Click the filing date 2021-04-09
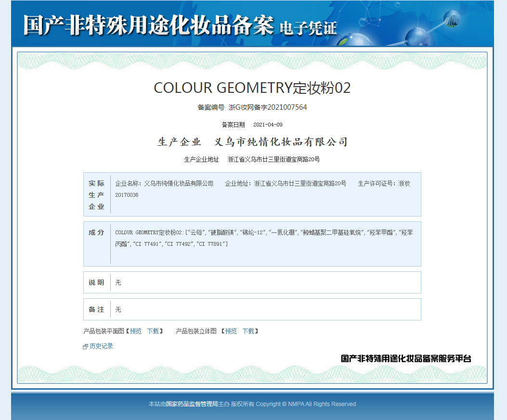Viewport: 507px width, 420px height. coord(268,125)
